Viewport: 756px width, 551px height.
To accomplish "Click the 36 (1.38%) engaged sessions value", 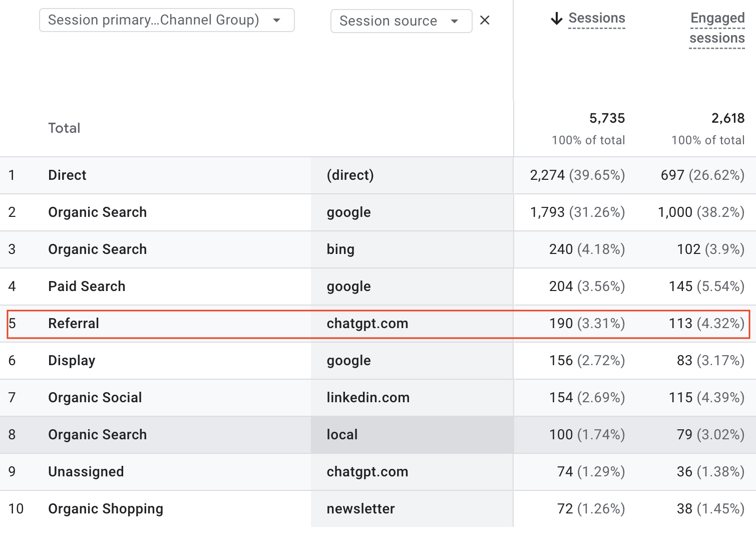I will click(x=711, y=472).
